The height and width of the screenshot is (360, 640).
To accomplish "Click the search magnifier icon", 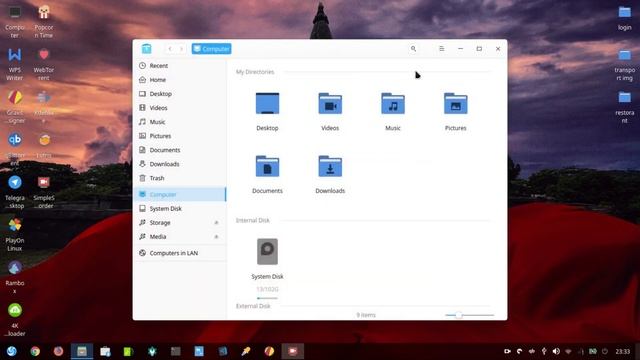I will [x=413, y=49].
